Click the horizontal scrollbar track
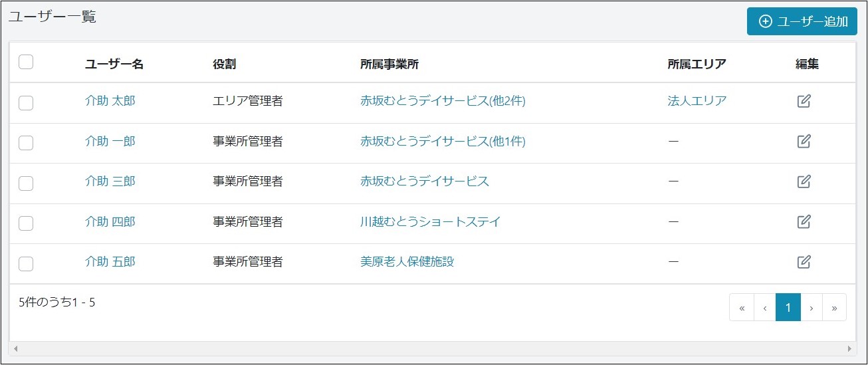The height and width of the screenshot is (365, 868). pyautogui.click(x=433, y=348)
